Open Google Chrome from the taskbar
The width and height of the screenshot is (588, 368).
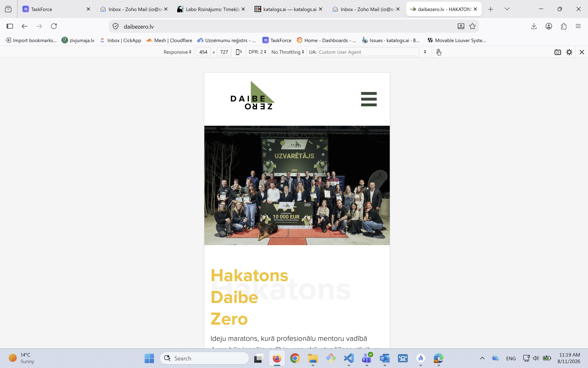coord(295,358)
